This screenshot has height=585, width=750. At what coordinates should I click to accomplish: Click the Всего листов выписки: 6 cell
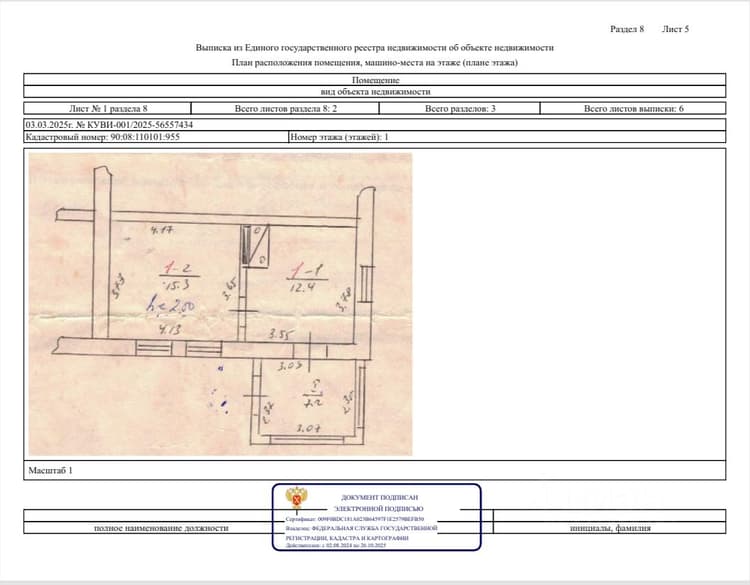pyautogui.click(x=633, y=109)
